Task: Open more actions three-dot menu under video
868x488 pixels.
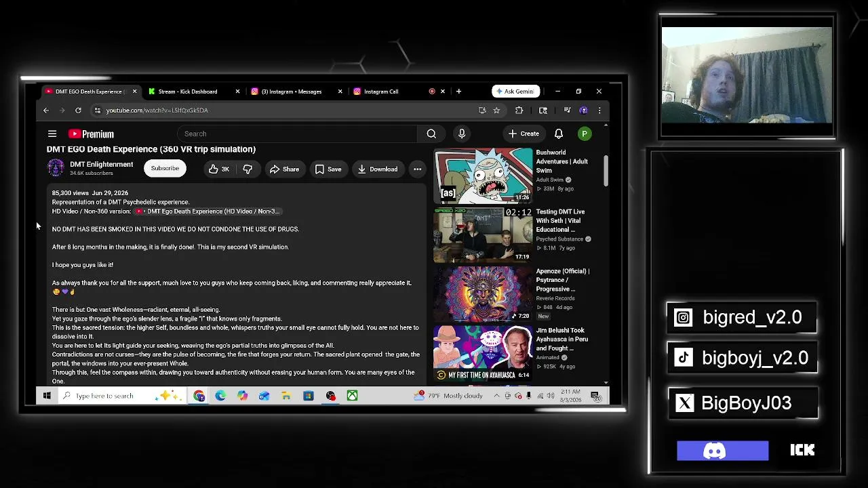Action: point(418,169)
